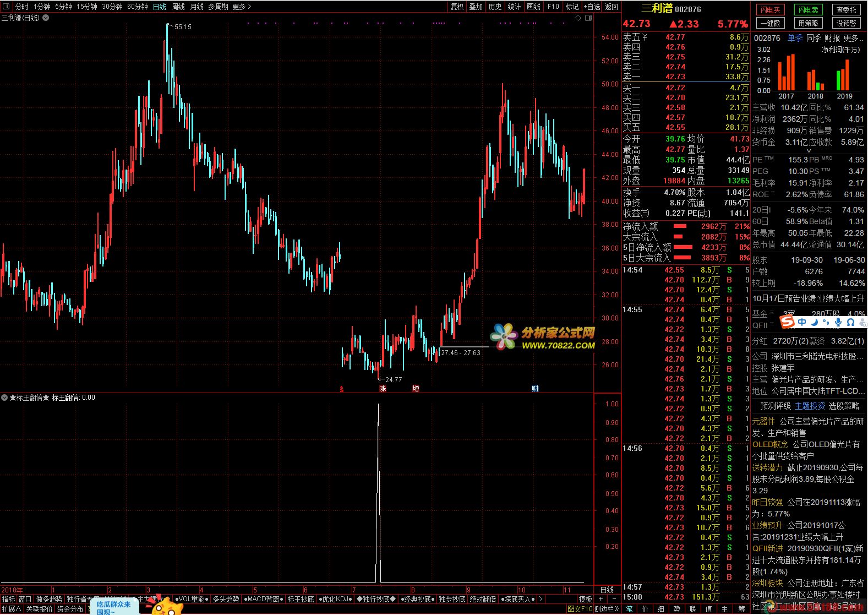
Task: Open the 更多 periods dropdown
Action: [x=242, y=7]
